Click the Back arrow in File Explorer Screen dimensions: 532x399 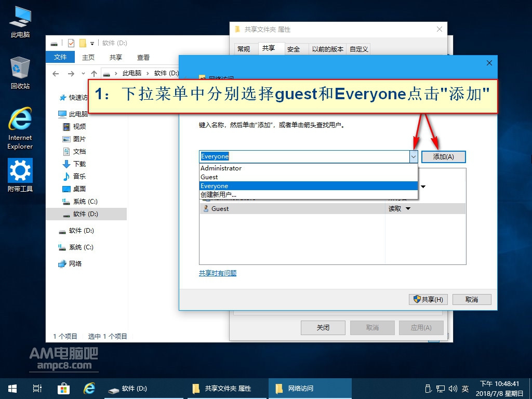56,74
